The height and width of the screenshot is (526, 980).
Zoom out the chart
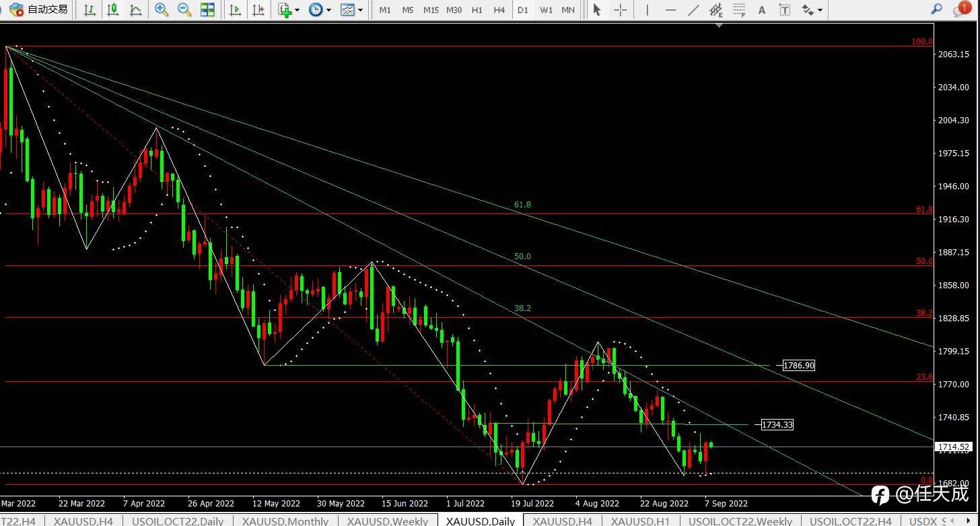(x=184, y=9)
